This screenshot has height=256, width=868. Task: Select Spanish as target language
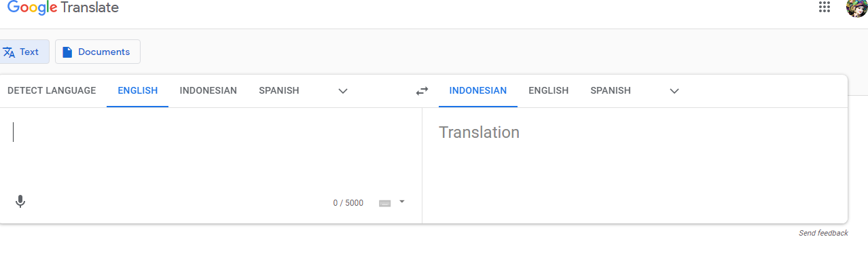point(610,90)
